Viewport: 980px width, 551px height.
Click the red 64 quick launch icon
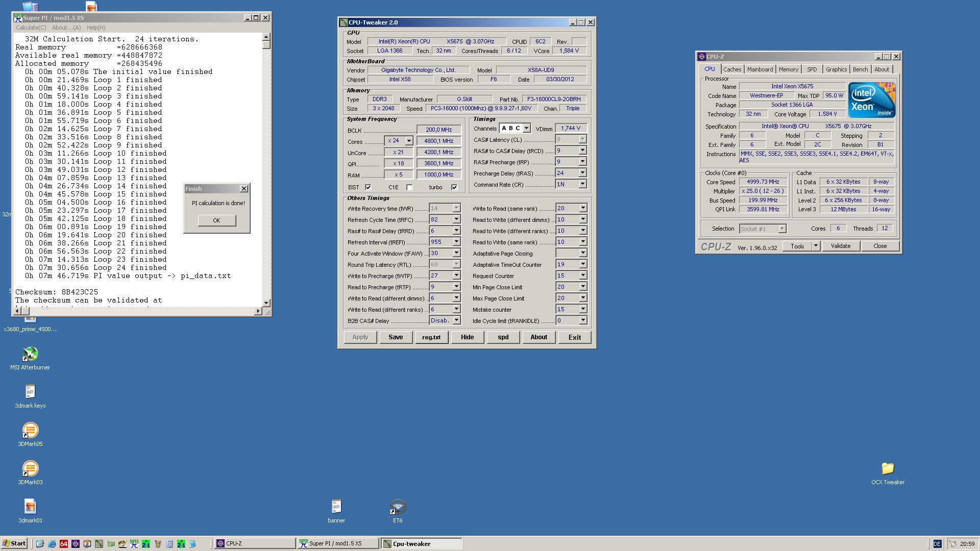click(64, 544)
